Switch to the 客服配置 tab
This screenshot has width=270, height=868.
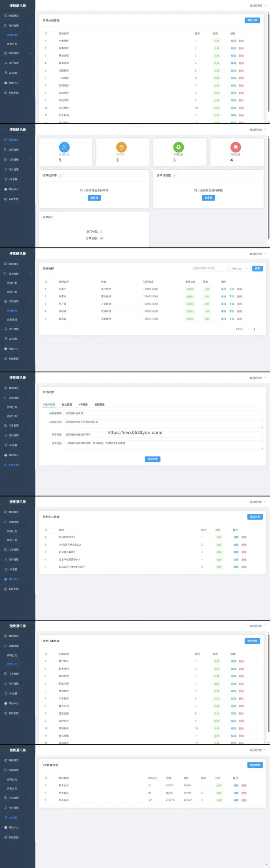pyautogui.click(x=100, y=405)
